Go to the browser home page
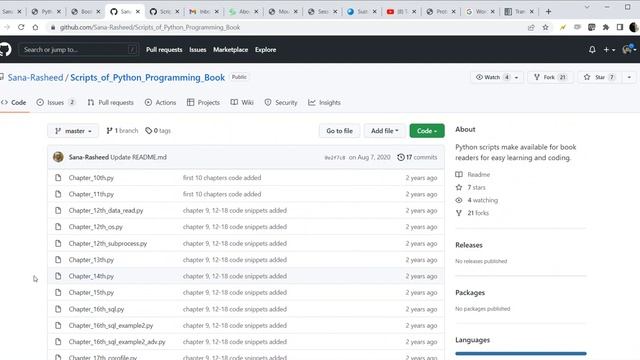The height and width of the screenshot is (360, 640). [36, 27]
